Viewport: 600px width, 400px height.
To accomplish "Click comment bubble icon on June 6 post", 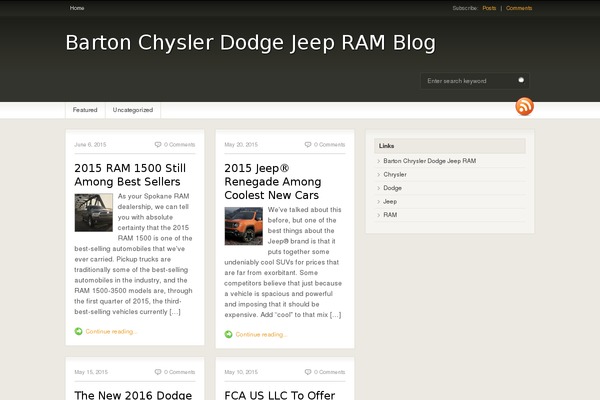I will 158,145.
